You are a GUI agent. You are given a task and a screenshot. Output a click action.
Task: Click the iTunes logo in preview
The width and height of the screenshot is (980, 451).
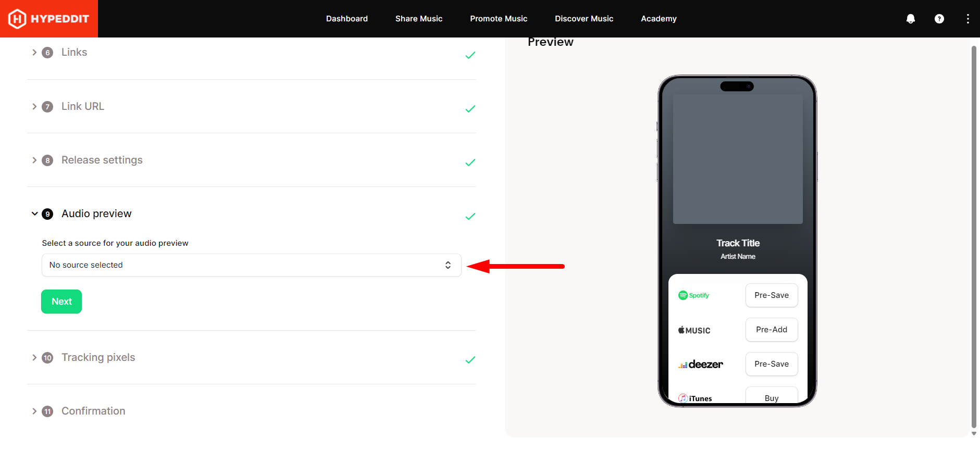click(695, 398)
